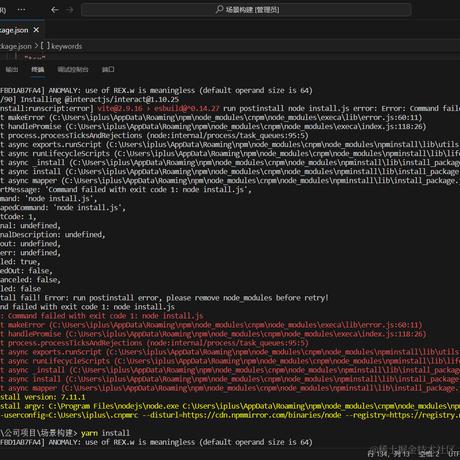Screen dimensions: 460x460
Task: Click the white 'nd failed with exit code 1: node install.js' line
Action: (87, 307)
